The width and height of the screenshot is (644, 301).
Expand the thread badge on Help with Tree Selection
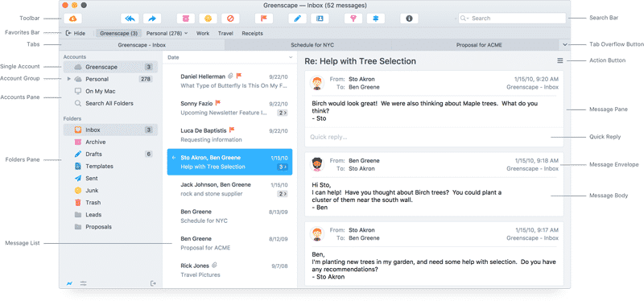(283, 167)
